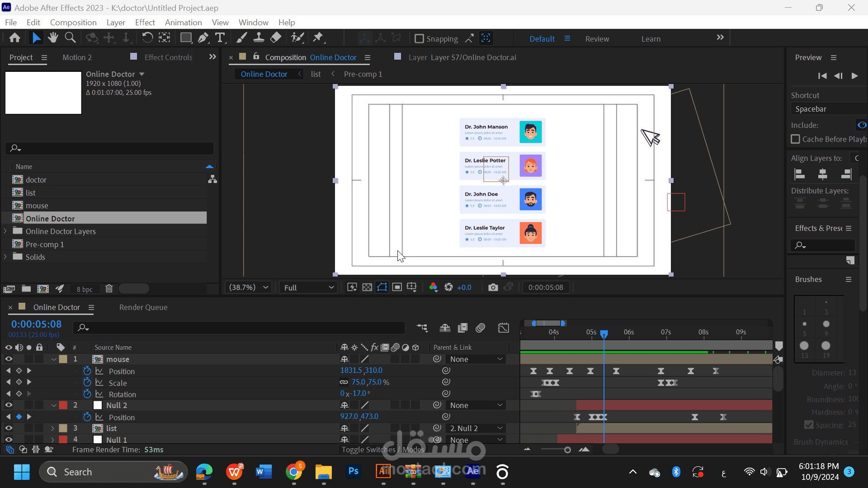Enable the Snapping checkbox
868x488 pixels.
click(419, 39)
